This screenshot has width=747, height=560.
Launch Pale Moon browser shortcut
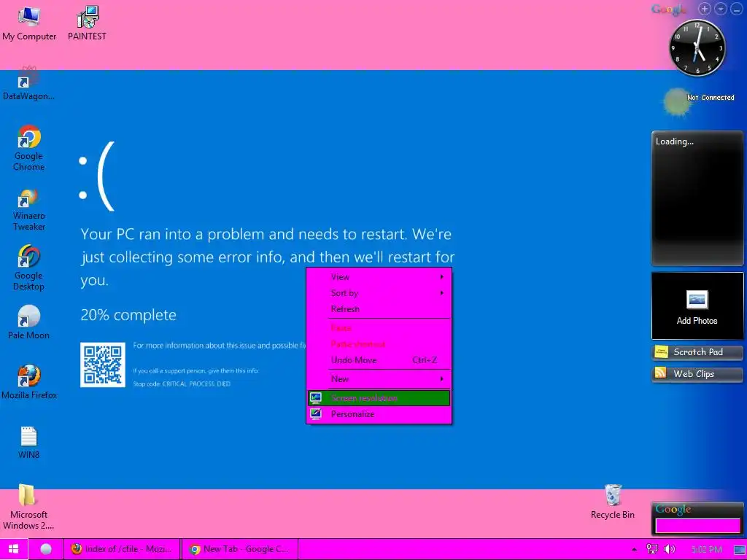(x=28, y=322)
